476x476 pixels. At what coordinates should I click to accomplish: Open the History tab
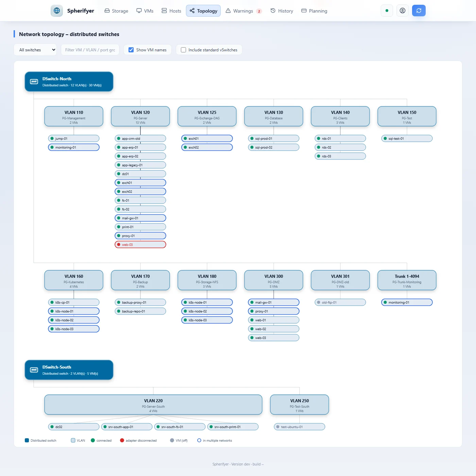point(282,11)
